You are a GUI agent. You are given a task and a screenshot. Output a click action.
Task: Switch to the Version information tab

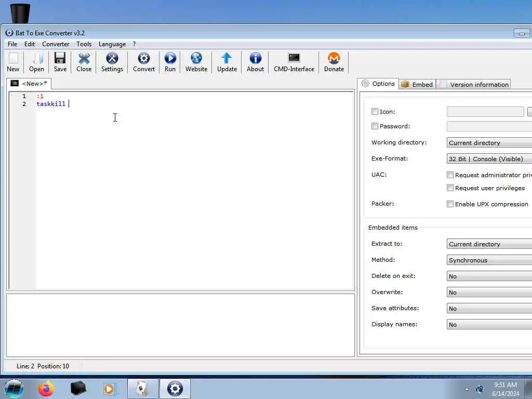coord(474,85)
